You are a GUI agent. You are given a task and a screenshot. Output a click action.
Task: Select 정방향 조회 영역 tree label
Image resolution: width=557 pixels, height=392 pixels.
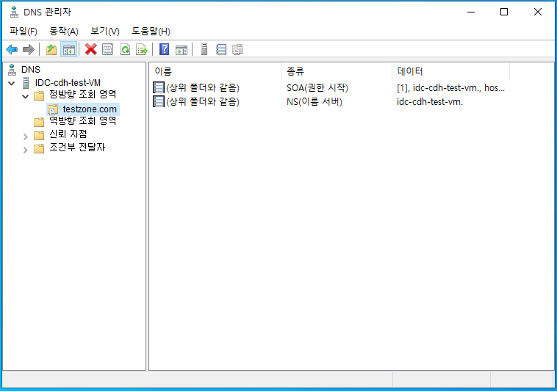click(83, 95)
